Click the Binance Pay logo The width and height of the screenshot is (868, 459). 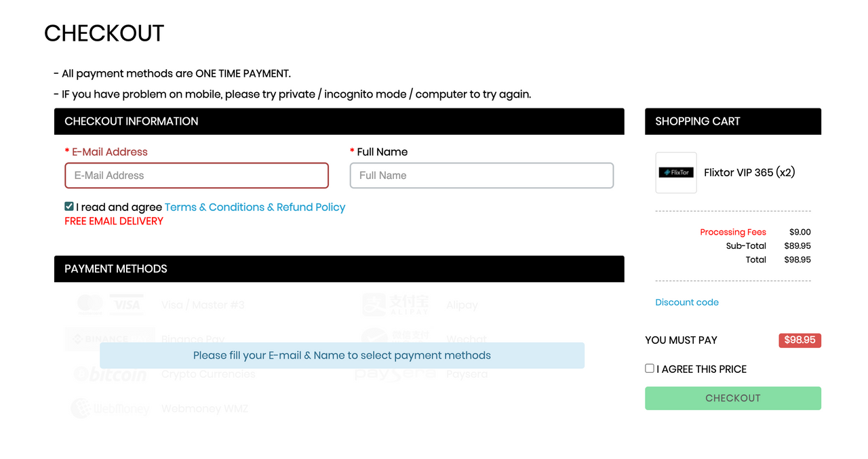coord(110,338)
